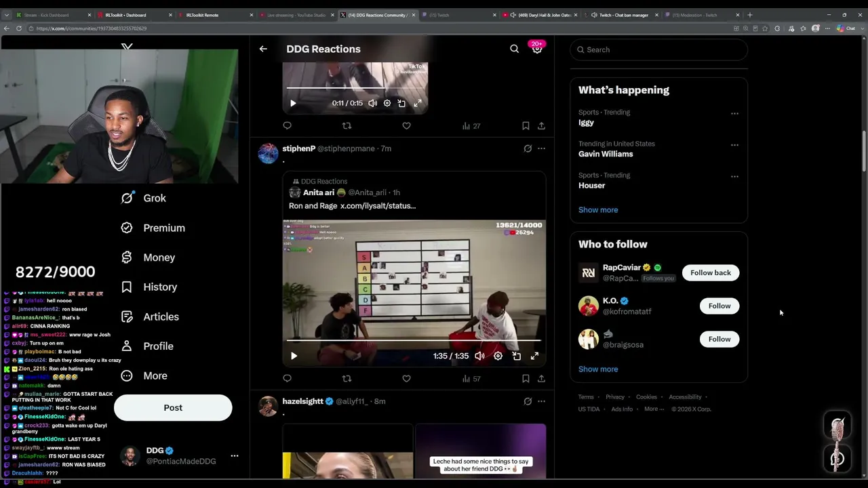Image resolution: width=868 pixels, height=488 pixels.
Task: Play the Ron and Rage video
Action: pos(294,356)
